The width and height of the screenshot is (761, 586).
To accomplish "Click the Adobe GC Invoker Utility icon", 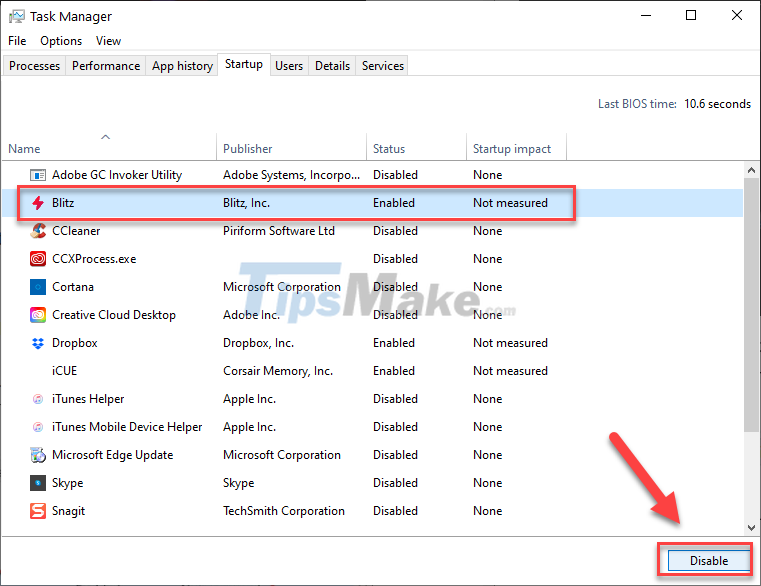I will [x=38, y=175].
